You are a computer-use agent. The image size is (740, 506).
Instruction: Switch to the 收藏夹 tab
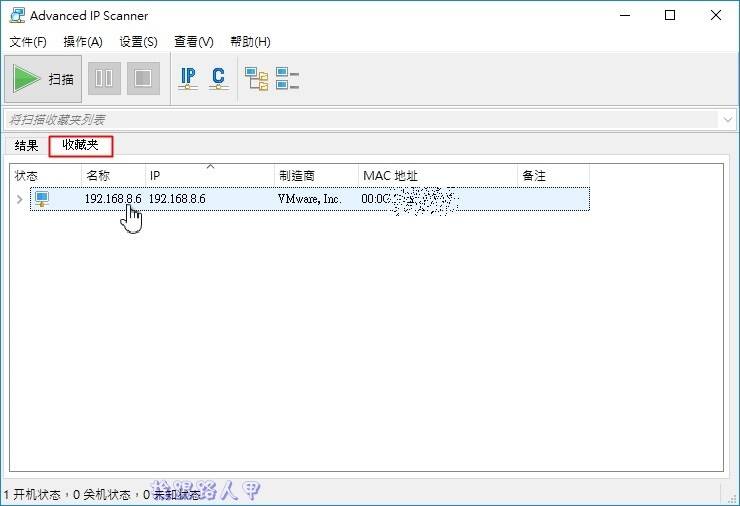point(81,146)
